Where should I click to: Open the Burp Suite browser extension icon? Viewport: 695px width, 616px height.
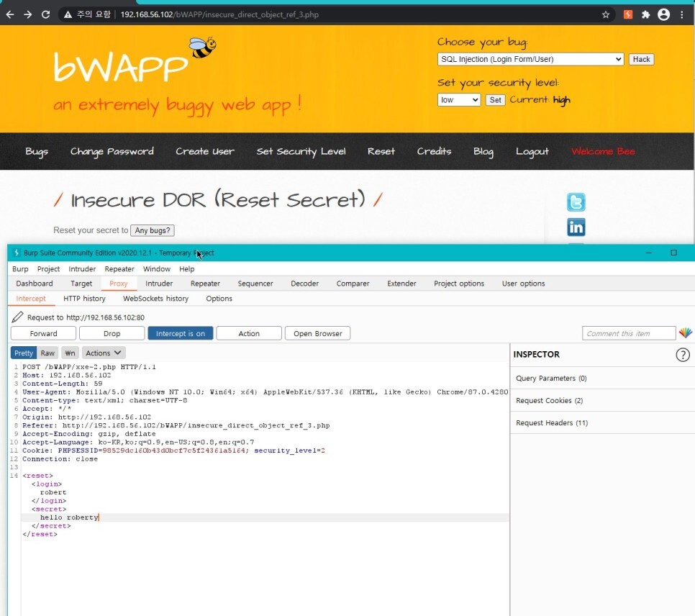[628, 14]
